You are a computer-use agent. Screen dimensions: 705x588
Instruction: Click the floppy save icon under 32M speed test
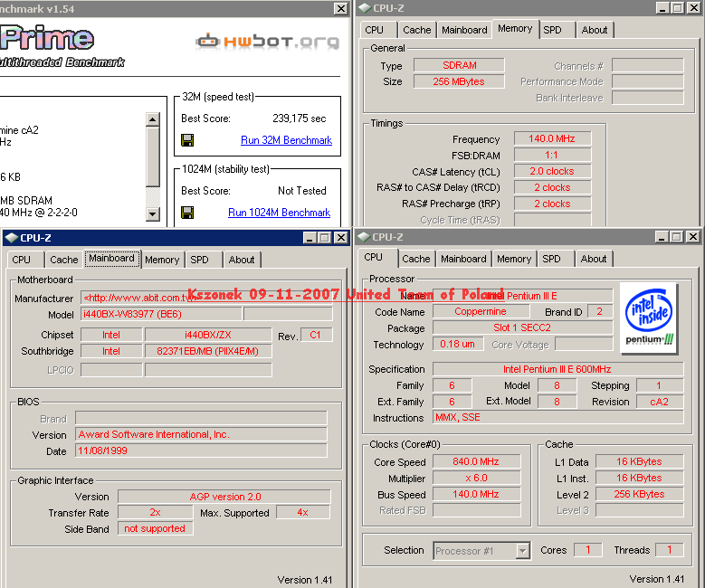(187, 140)
